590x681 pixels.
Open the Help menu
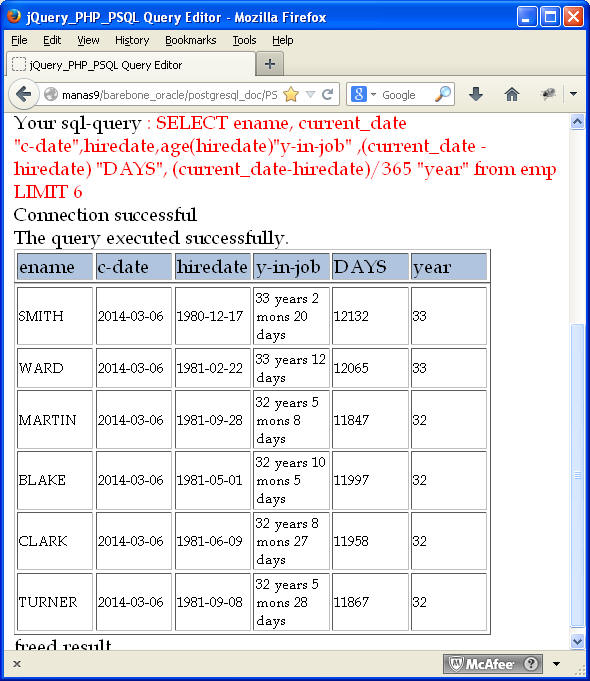click(x=282, y=40)
